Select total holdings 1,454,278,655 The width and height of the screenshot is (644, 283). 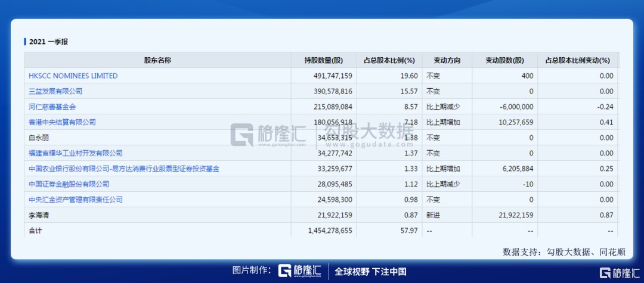(x=330, y=231)
